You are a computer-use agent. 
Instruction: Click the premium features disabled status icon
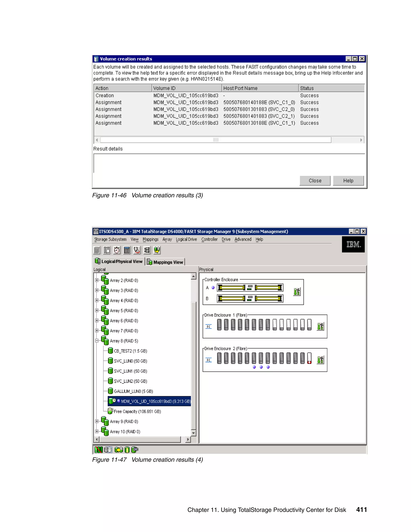99,449
